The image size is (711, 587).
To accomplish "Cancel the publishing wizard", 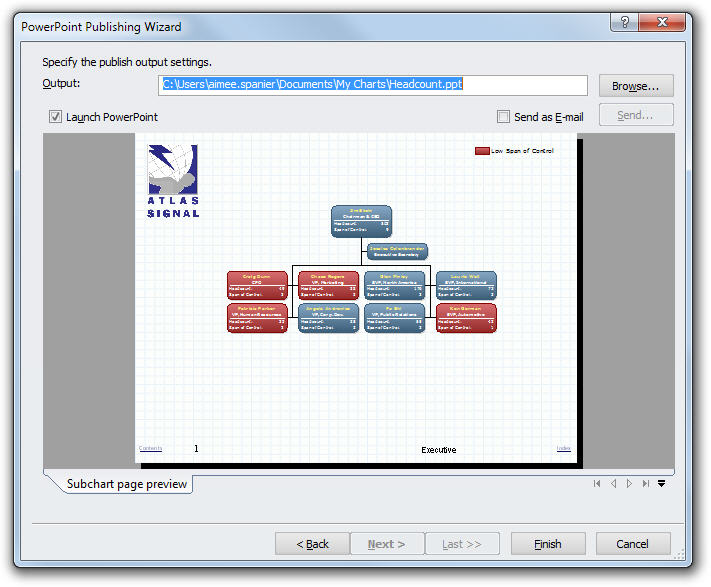I will point(632,544).
